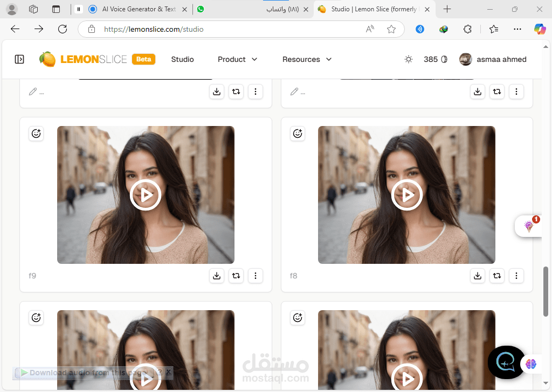Viewport: 552px width, 392px height.
Task: Download the top-right untitled video
Action: (478, 92)
